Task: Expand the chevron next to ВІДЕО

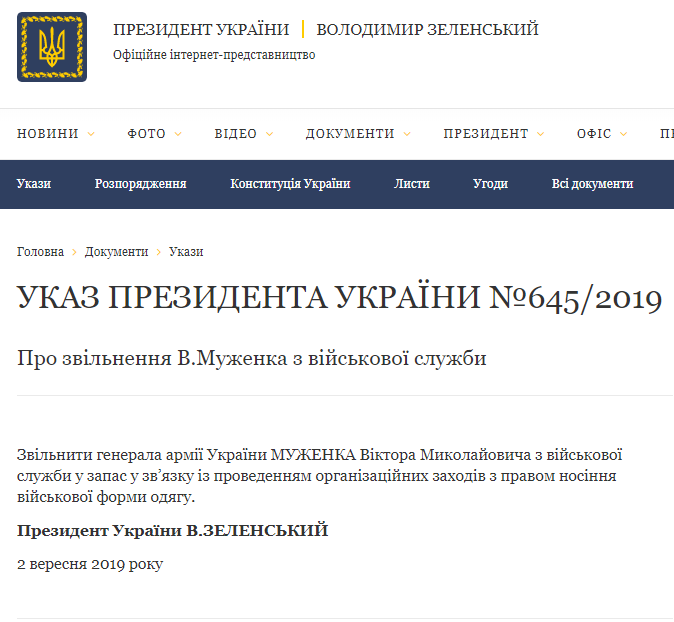Action: (270, 134)
